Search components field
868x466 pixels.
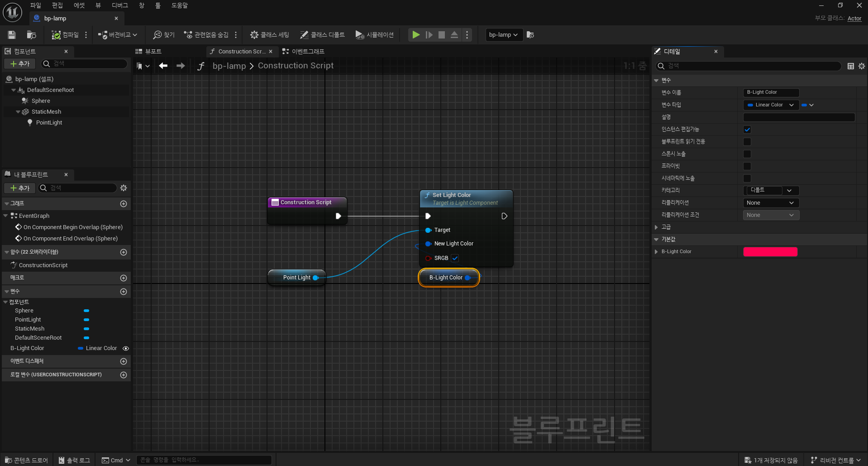click(84, 64)
